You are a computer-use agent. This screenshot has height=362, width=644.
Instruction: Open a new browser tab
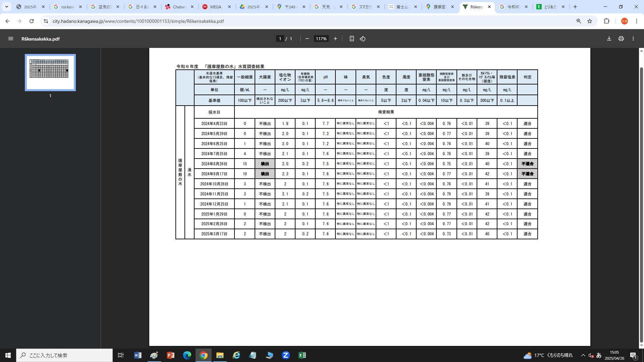575,7
